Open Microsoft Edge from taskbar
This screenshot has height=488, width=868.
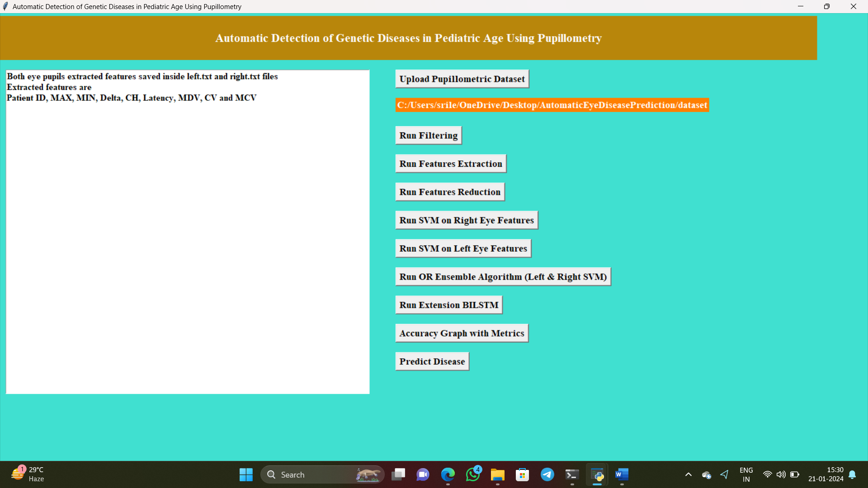[x=448, y=474]
